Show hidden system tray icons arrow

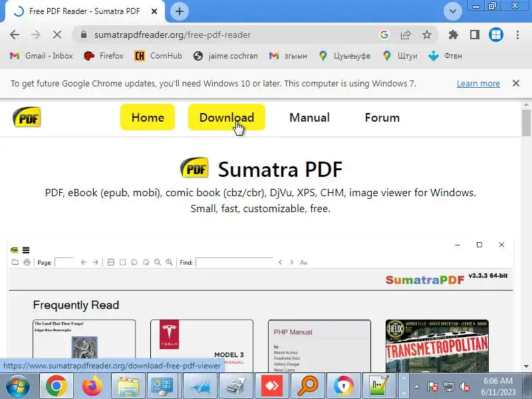click(x=417, y=386)
